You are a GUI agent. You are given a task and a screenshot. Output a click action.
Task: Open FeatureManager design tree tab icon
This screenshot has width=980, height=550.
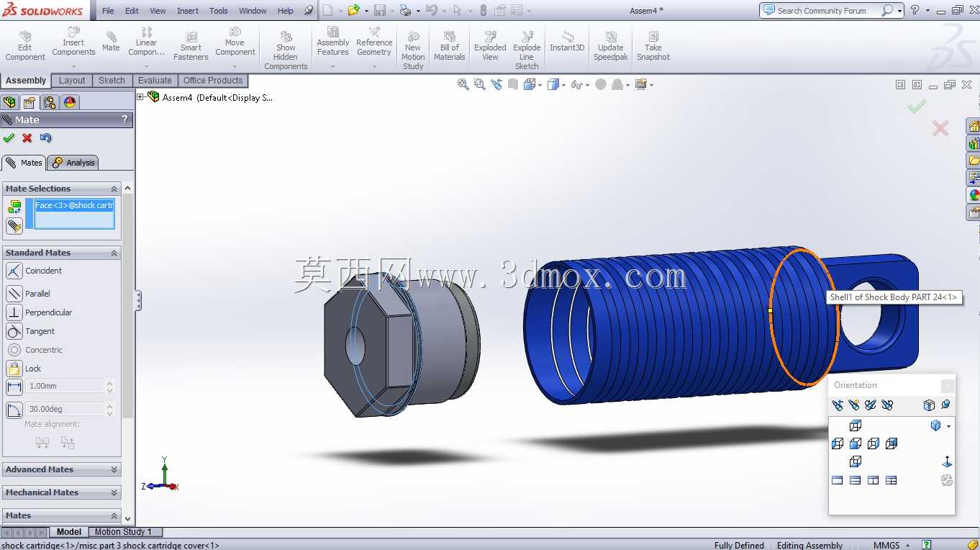point(9,102)
